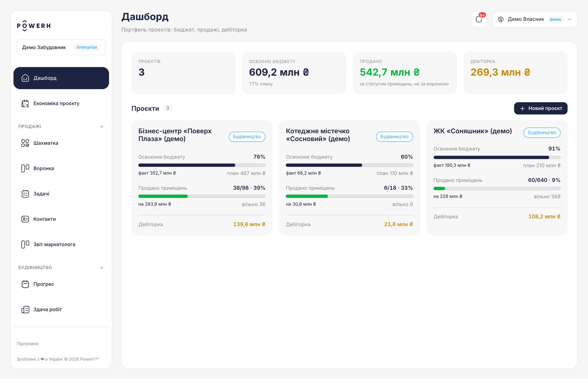Collapse the ПРОДАЖІ section chevron
The image size is (588, 379).
point(102,127)
